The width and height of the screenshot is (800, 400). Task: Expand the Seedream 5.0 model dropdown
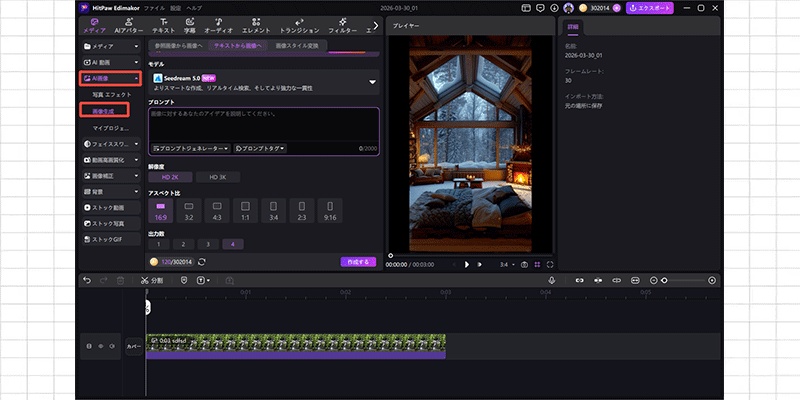(372, 82)
